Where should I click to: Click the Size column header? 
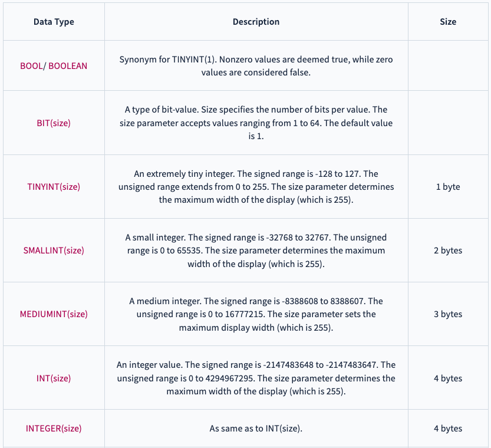click(x=448, y=22)
